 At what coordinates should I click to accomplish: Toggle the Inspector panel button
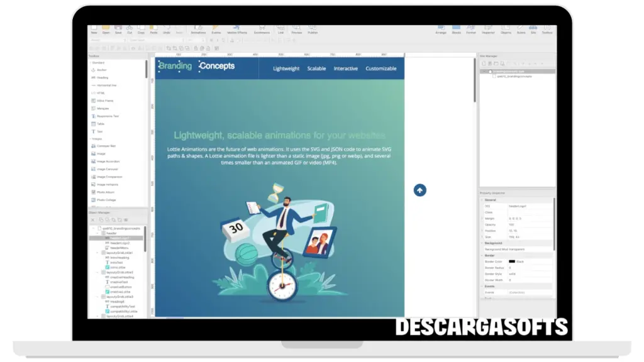click(488, 29)
